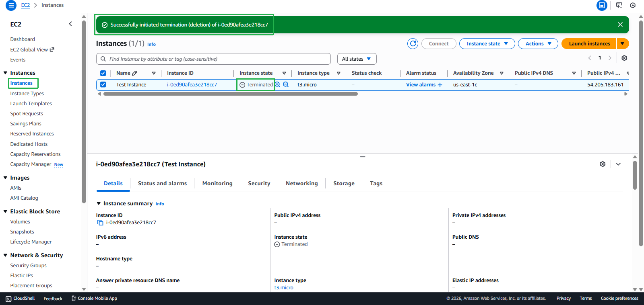Open the Networking tab
The width and height of the screenshot is (644, 305).
(301, 183)
